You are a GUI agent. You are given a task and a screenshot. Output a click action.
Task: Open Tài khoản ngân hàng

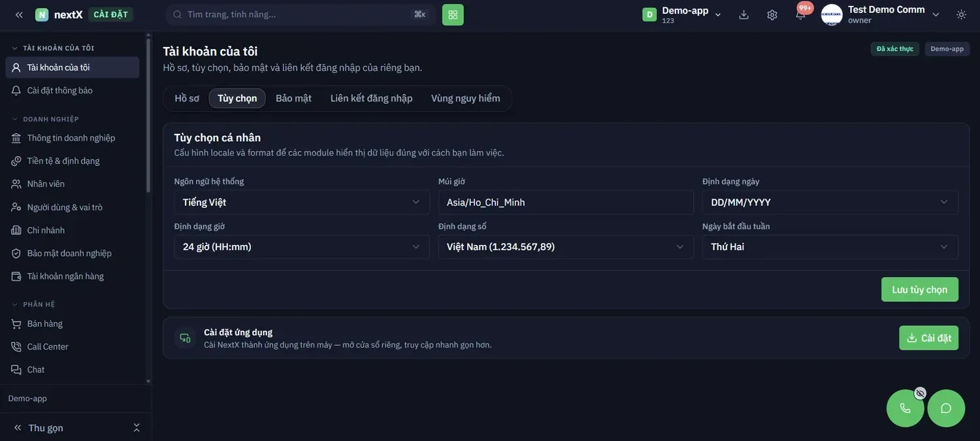(73, 276)
